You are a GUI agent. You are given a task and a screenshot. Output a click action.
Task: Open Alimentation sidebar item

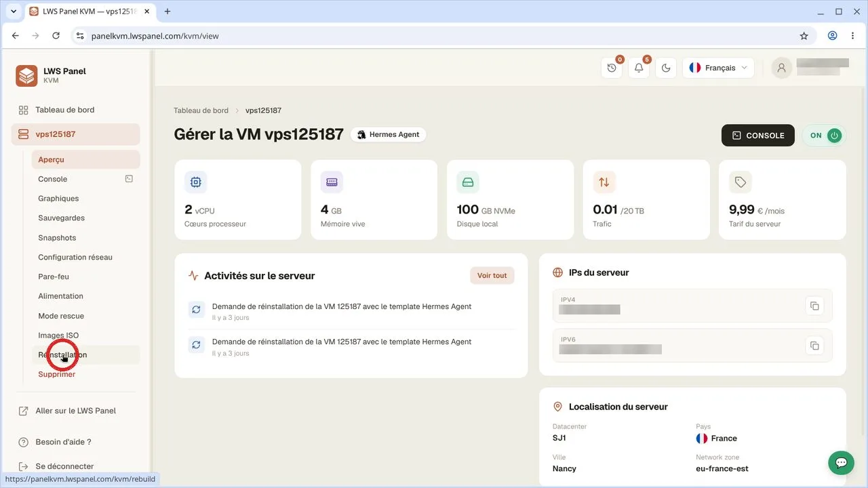[x=85, y=296]
